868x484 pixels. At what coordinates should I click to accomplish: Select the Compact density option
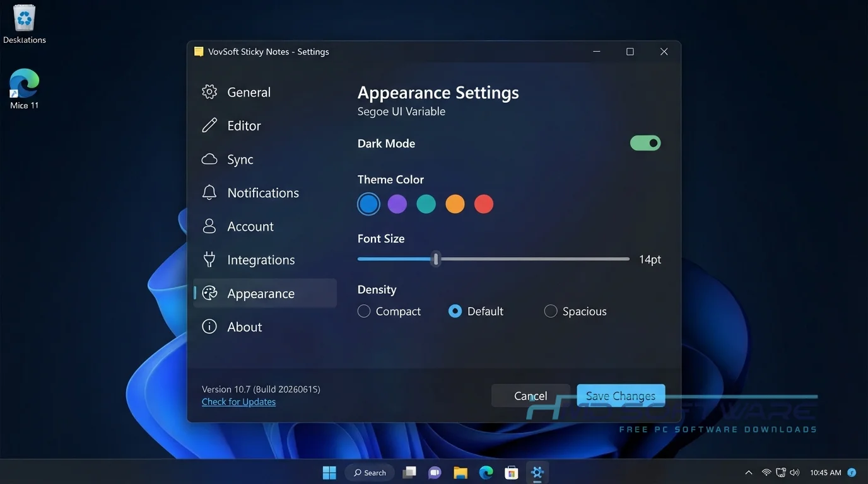point(389,311)
